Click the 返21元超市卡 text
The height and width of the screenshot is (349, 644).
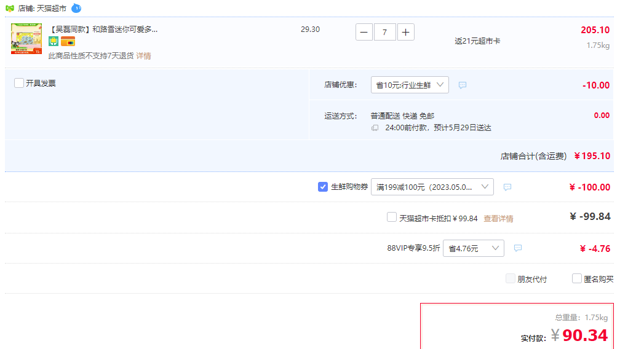[x=477, y=41]
